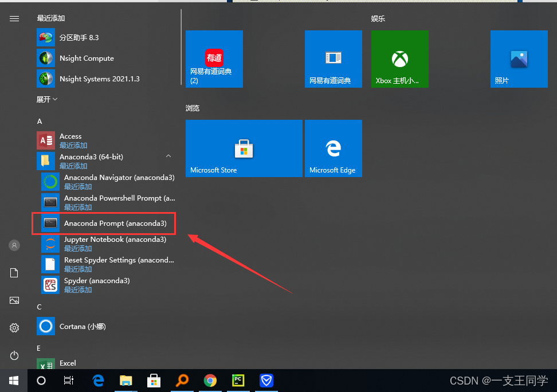Open Documents icon in left rail
Screen dimensions: 557x392
tap(14, 273)
